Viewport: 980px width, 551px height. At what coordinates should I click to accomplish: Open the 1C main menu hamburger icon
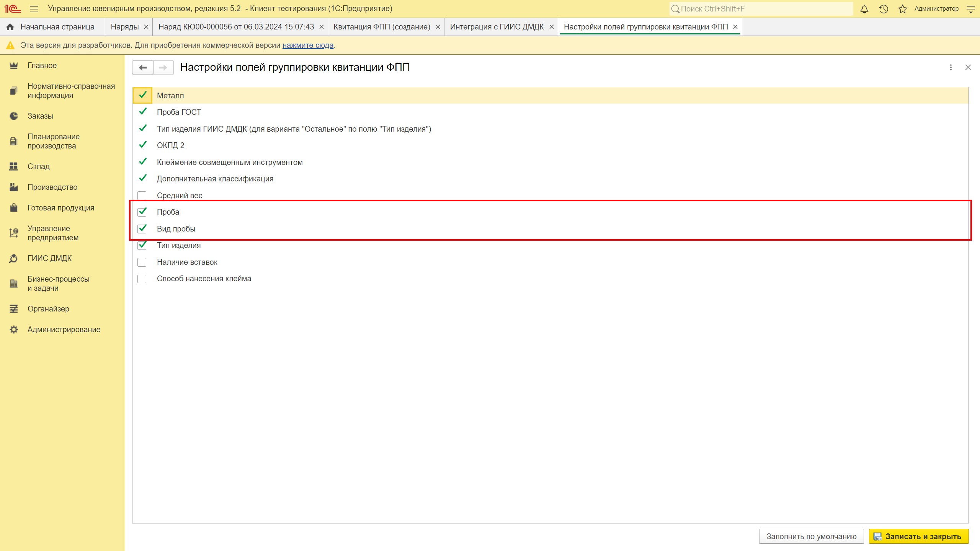(34, 9)
